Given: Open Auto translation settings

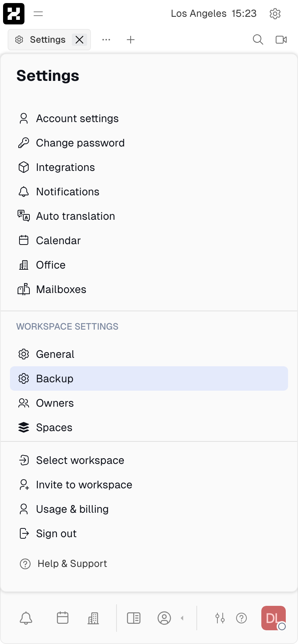Looking at the screenshot, I should click(149, 216).
